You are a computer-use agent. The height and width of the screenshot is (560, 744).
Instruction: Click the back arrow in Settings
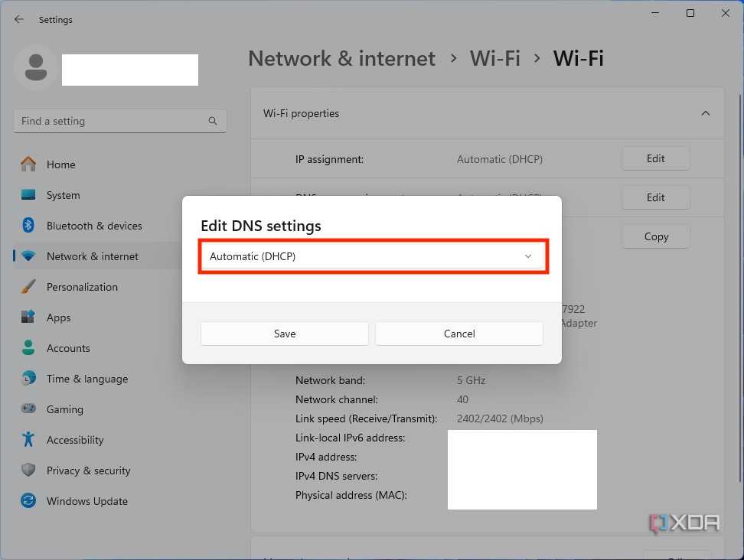[x=19, y=19]
